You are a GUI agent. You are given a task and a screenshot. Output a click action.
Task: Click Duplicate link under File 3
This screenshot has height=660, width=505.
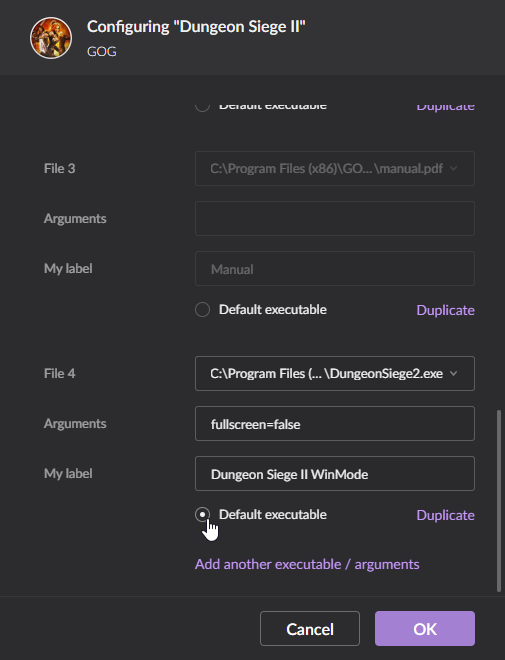click(x=445, y=310)
